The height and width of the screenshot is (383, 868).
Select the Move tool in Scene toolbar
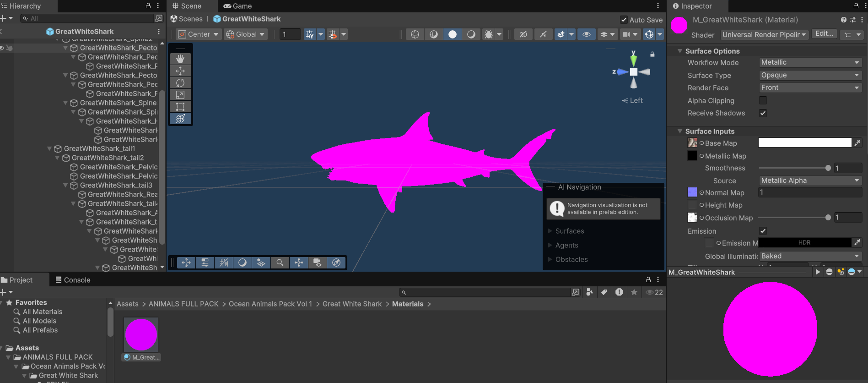(180, 71)
